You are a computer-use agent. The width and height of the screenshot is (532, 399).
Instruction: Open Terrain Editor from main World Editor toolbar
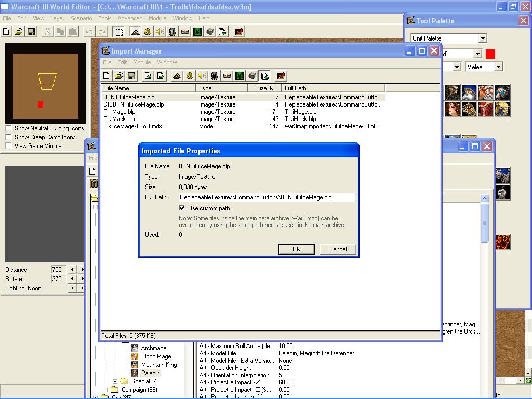coord(135,32)
